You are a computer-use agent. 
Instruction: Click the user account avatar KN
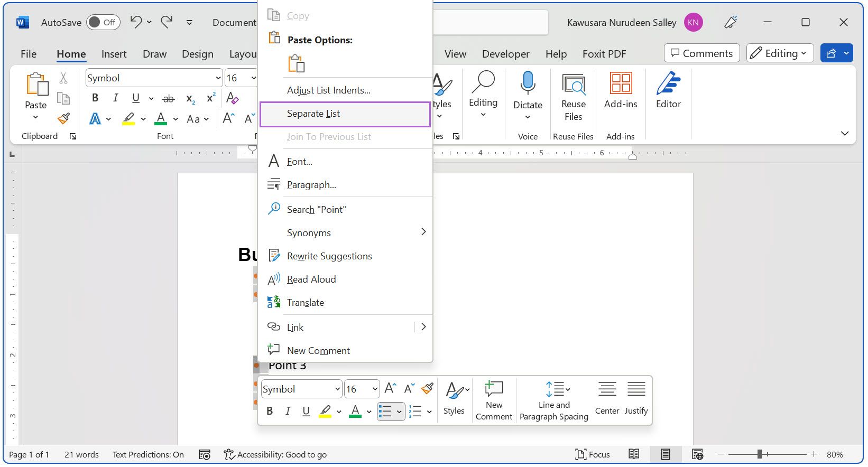(693, 22)
